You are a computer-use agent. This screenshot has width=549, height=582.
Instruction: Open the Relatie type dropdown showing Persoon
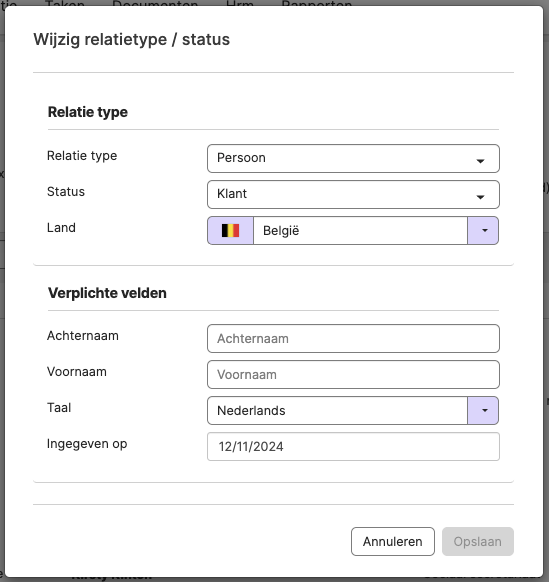[x=353, y=158]
